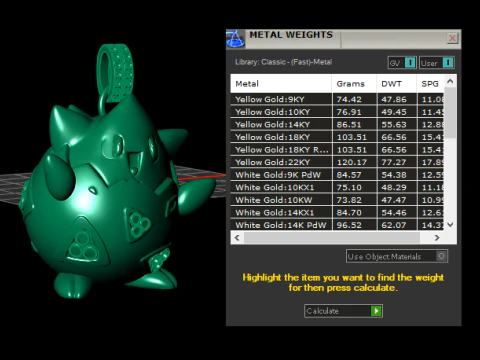Image resolution: width=480 pixels, height=360 pixels.
Task: Select the White Gold:10KW row
Action: pyautogui.click(x=337, y=200)
